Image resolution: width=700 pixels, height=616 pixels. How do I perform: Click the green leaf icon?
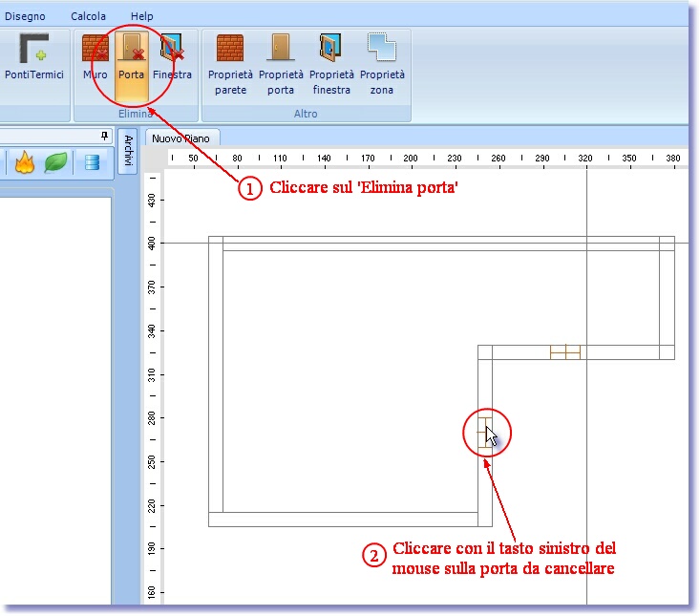pos(55,162)
